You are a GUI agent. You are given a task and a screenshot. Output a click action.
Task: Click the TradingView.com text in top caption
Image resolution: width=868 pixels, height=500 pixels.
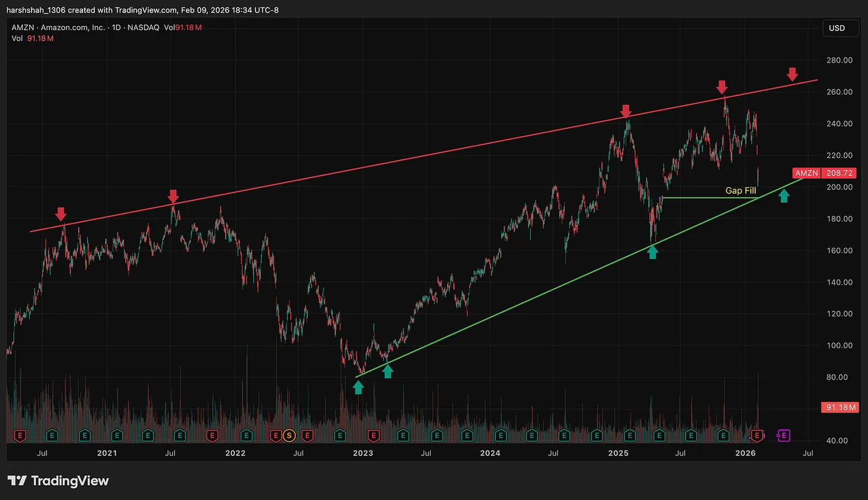point(147,10)
